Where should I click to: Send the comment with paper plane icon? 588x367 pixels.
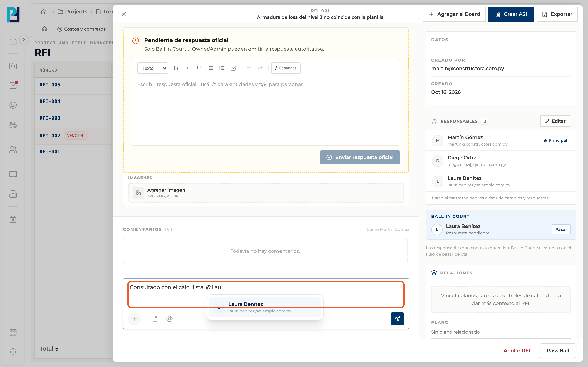click(397, 319)
